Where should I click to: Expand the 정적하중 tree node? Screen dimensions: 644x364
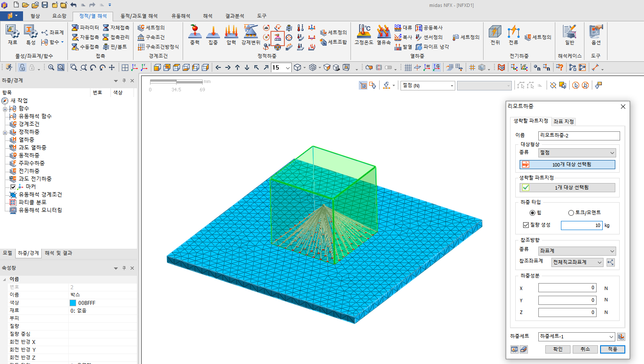tap(5, 132)
